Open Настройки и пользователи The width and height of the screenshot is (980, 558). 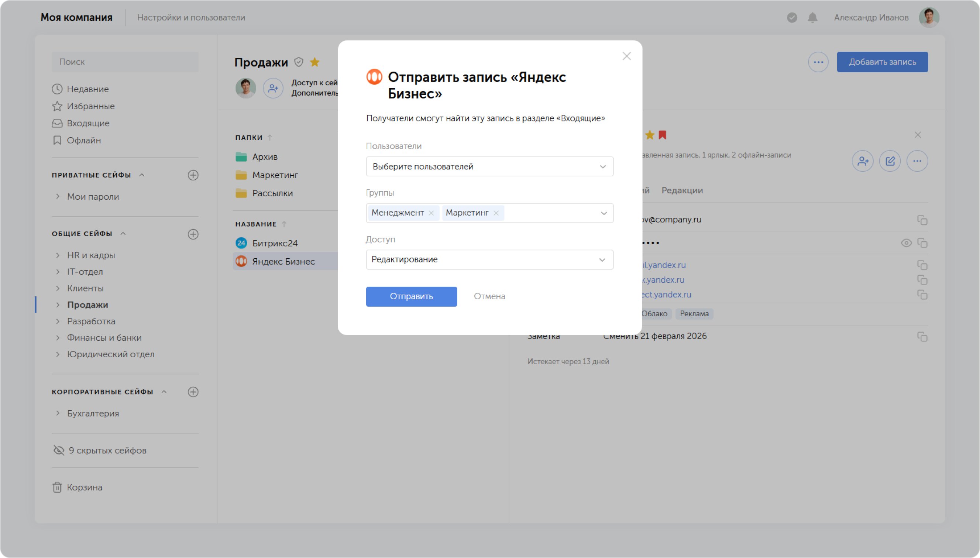(191, 18)
